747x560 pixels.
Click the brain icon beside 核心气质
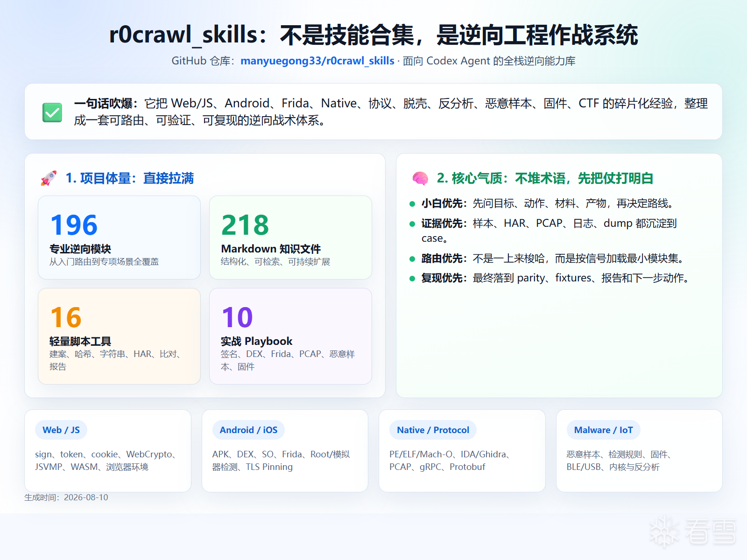(x=420, y=178)
